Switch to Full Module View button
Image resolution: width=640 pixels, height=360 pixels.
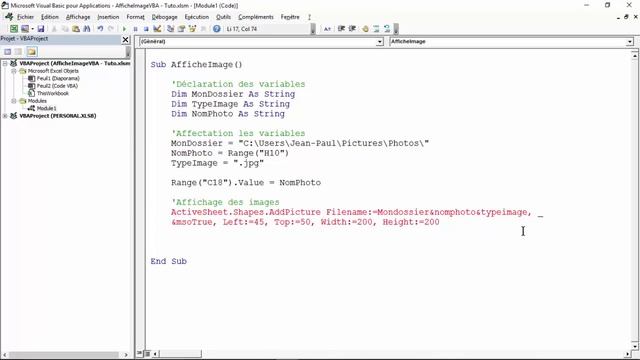coord(147,353)
